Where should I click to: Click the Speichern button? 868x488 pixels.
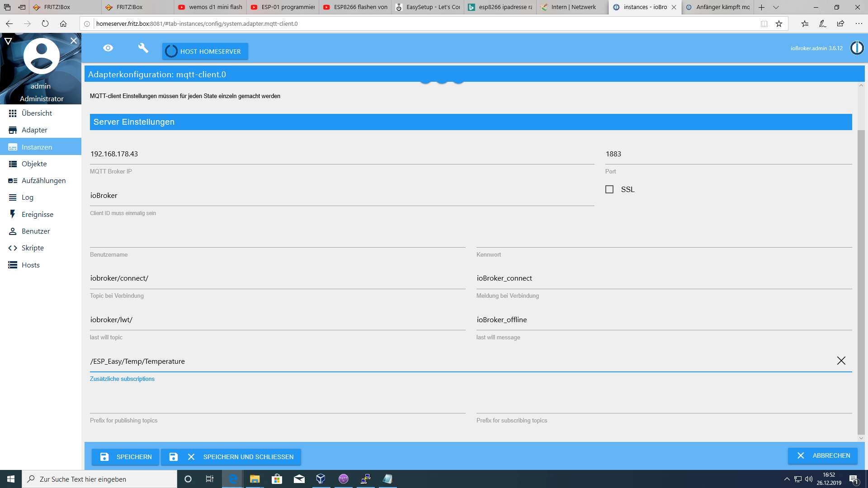(x=126, y=457)
